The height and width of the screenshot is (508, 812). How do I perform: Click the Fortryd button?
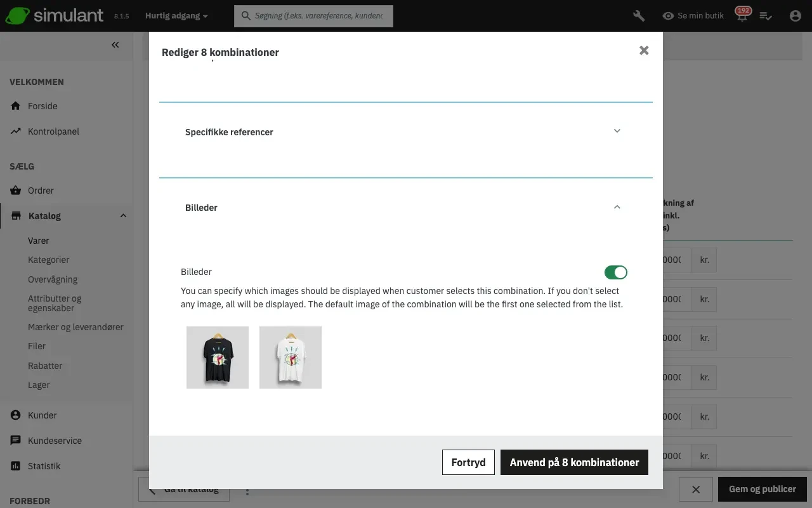click(x=468, y=462)
